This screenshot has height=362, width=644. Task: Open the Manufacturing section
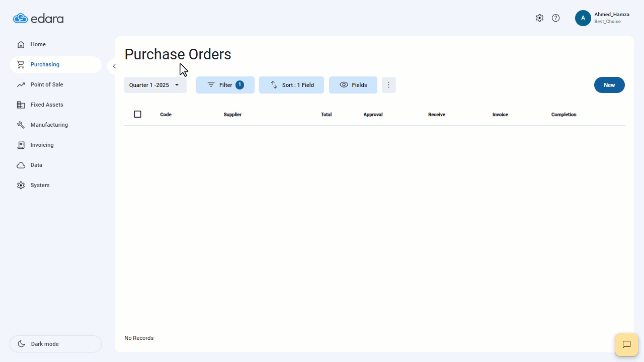pyautogui.click(x=55, y=125)
